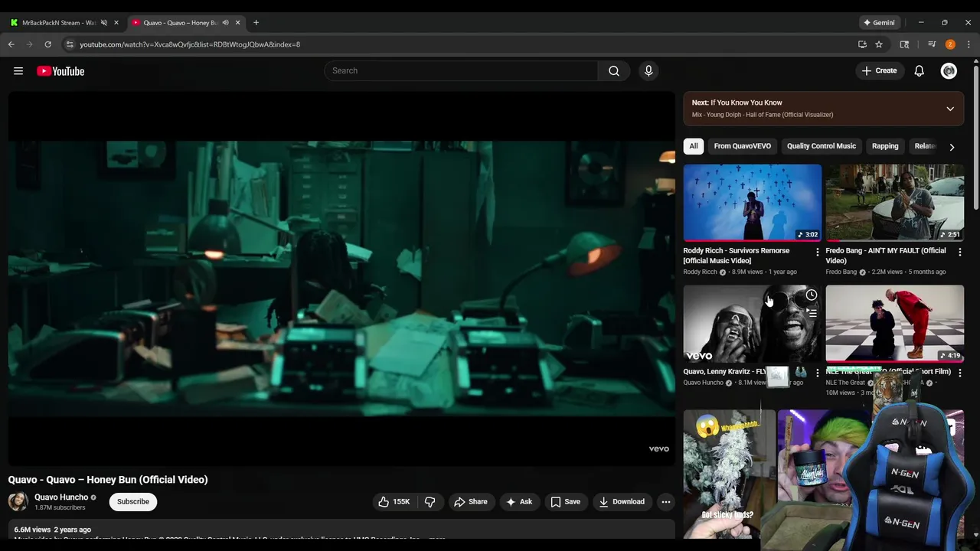Share the Honey Bun video
The height and width of the screenshot is (551, 980).
click(x=470, y=501)
